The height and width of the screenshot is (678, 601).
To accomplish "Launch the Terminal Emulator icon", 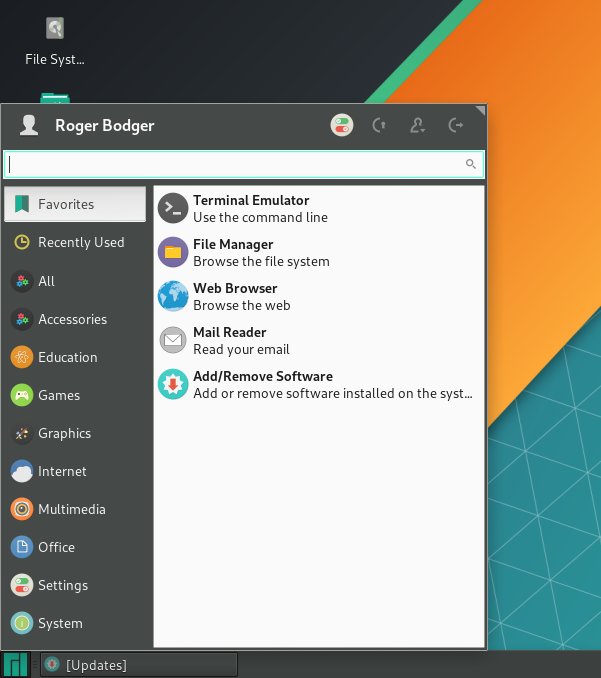I will 173,208.
